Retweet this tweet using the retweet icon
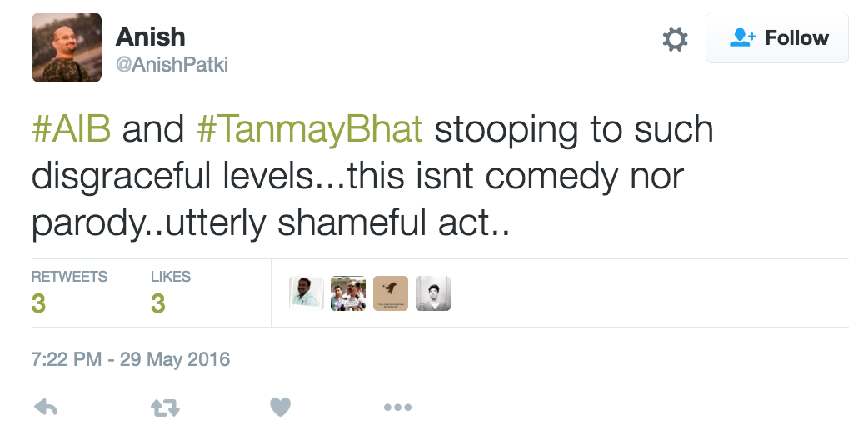 [165, 407]
